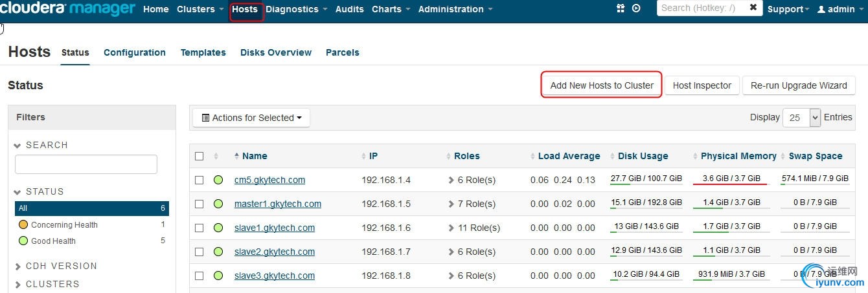This screenshot has width=868, height=293.
Task: Click the green health icon for cm5.gkytech.com
Action: (x=218, y=180)
